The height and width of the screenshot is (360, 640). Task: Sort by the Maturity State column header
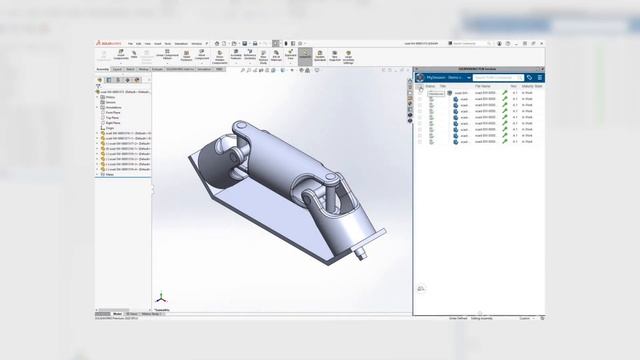[532, 87]
